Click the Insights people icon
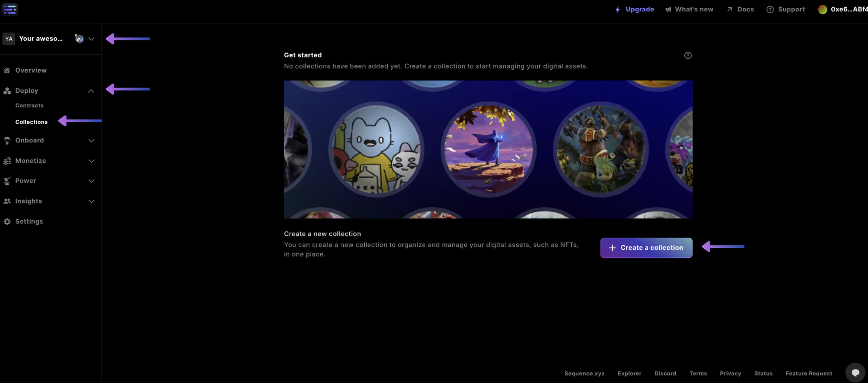 [7, 201]
